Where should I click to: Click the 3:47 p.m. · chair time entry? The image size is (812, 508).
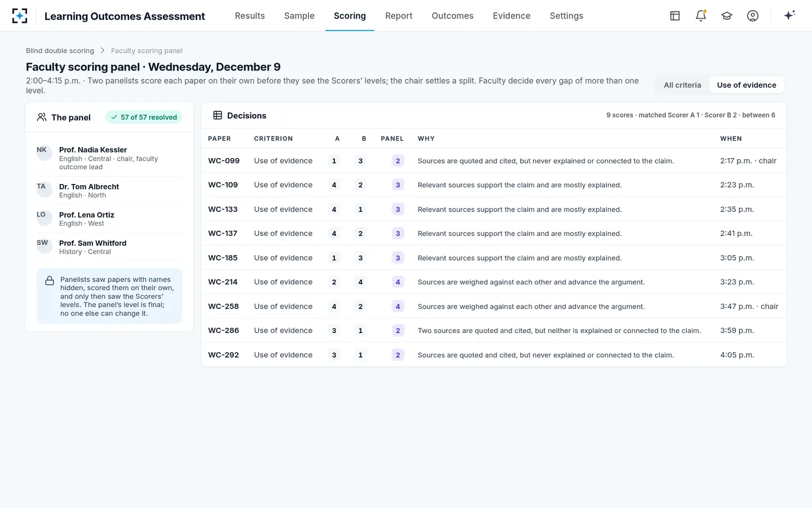pyautogui.click(x=749, y=306)
